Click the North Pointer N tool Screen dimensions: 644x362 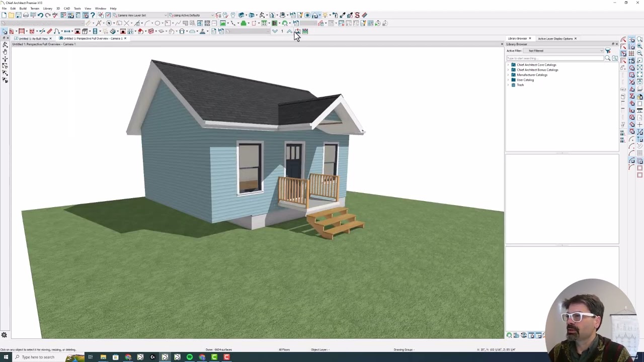coord(109,23)
